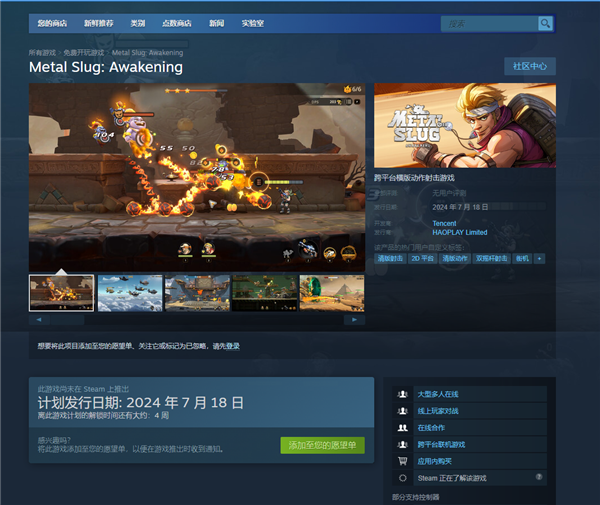Screen dimensions: 600x505
Task: Click the large main gameplay screenshot
Action: tap(197, 178)
